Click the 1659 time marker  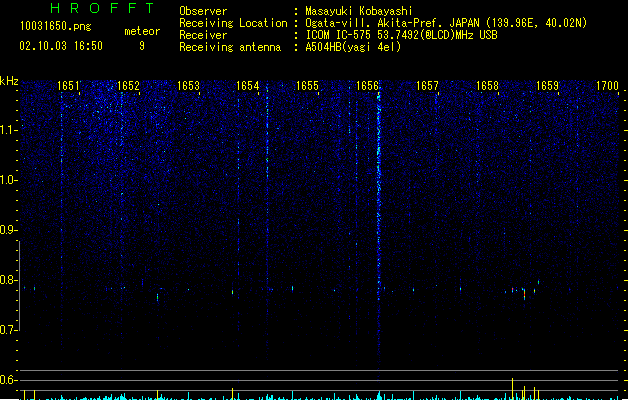tap(547, 85)
